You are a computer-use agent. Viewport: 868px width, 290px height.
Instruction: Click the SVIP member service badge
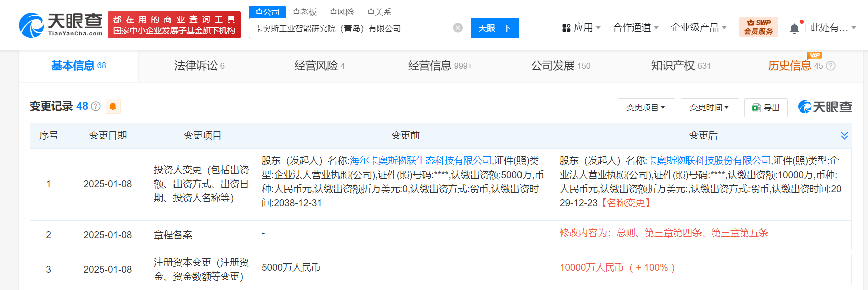point(758,27)
